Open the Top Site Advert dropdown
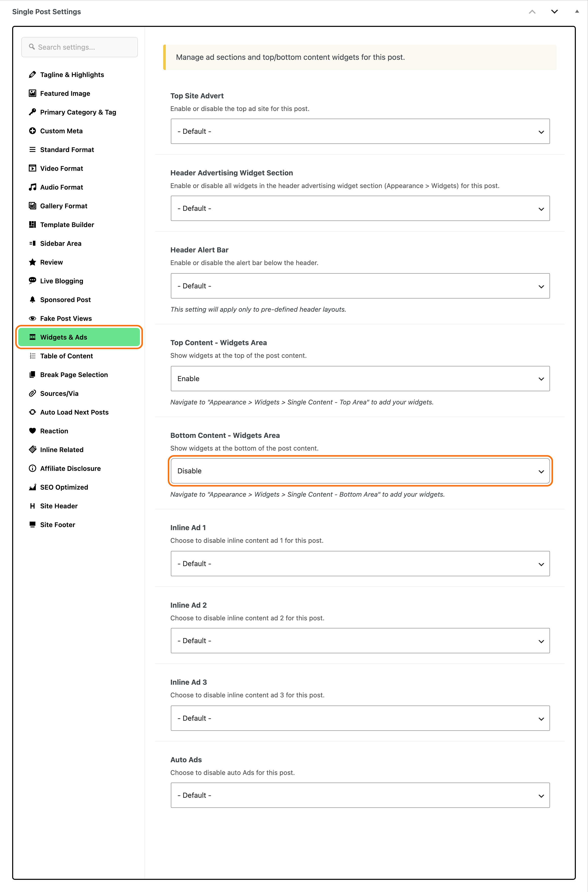 point(360,131)
